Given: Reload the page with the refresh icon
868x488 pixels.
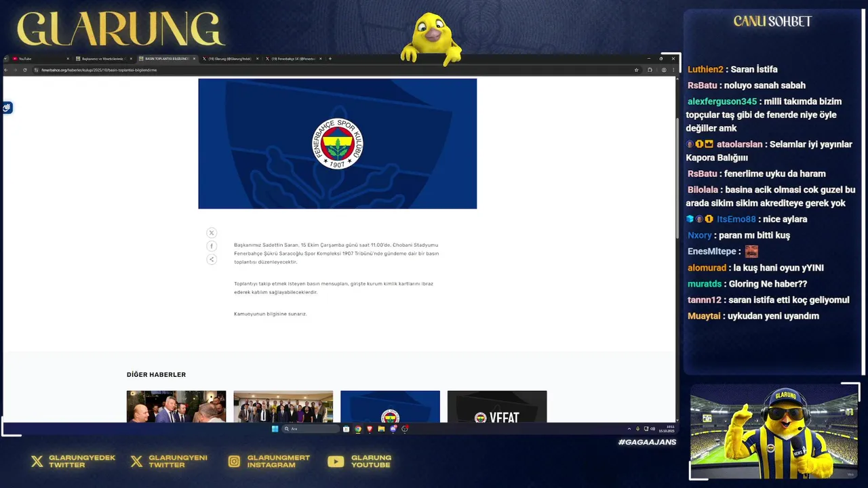Looking at the screenshot, I should (x=25, y=70).
